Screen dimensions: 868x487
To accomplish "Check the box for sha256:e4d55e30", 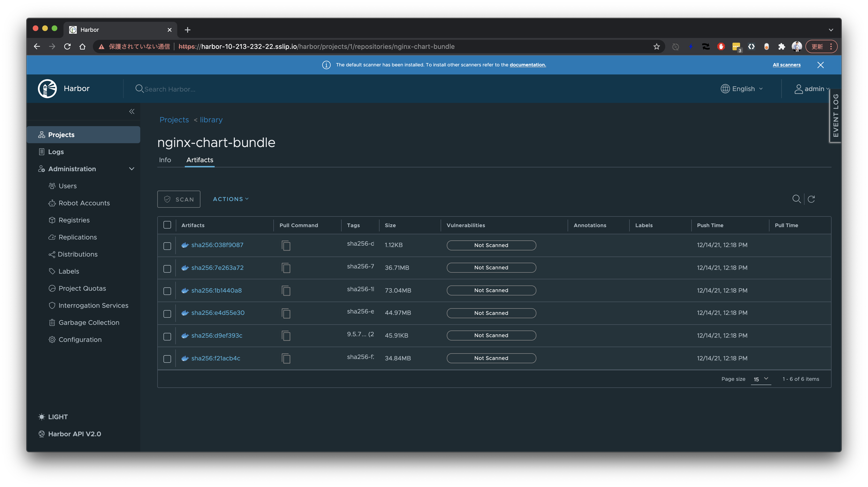I will pyautogui.click(x=167, y=314).
